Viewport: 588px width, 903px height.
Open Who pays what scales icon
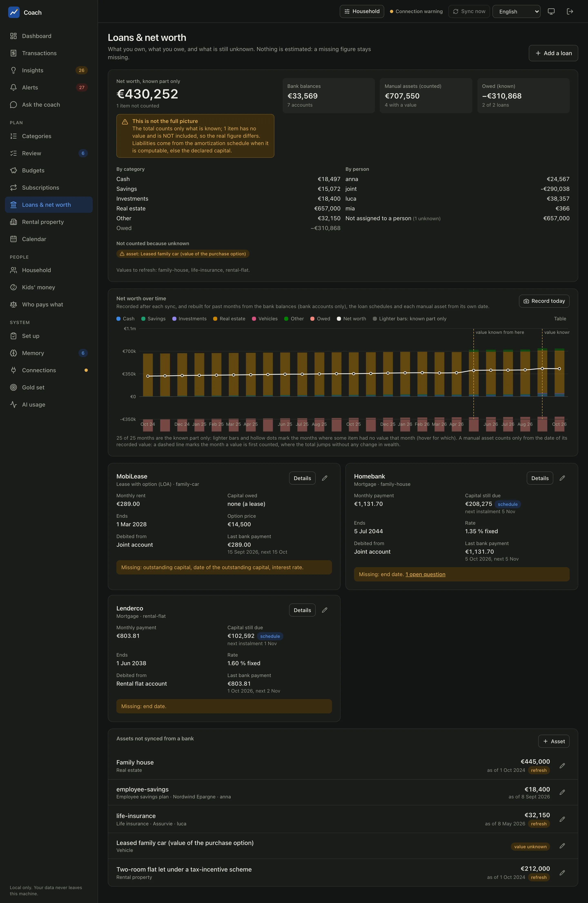point(14,304)
